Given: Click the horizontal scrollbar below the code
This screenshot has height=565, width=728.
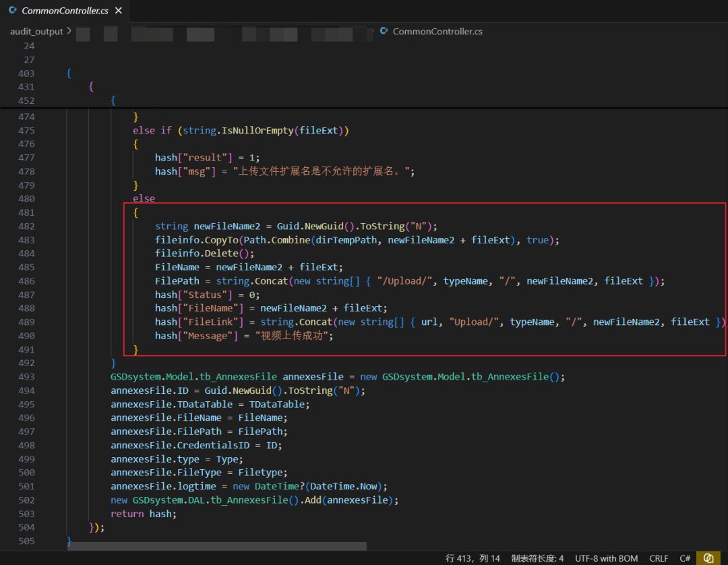Looking at the screenshot, I should point(217,546).
